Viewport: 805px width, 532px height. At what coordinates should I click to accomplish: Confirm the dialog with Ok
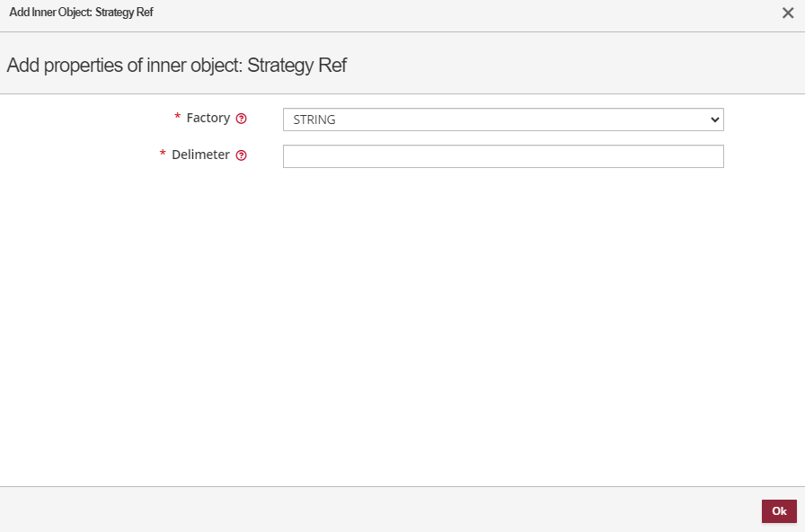tap(778, 510)
